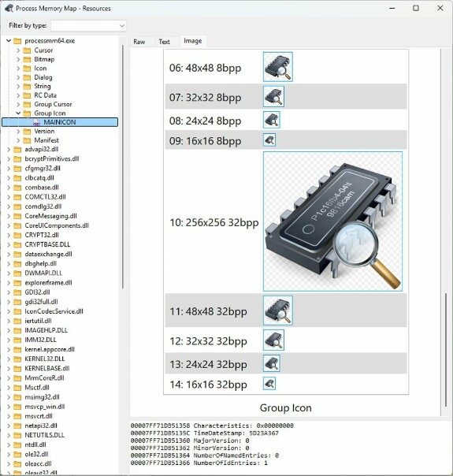453x476 pixels.
Task: Open the Filter by type dropdown
Action: [x=88, y=26]
